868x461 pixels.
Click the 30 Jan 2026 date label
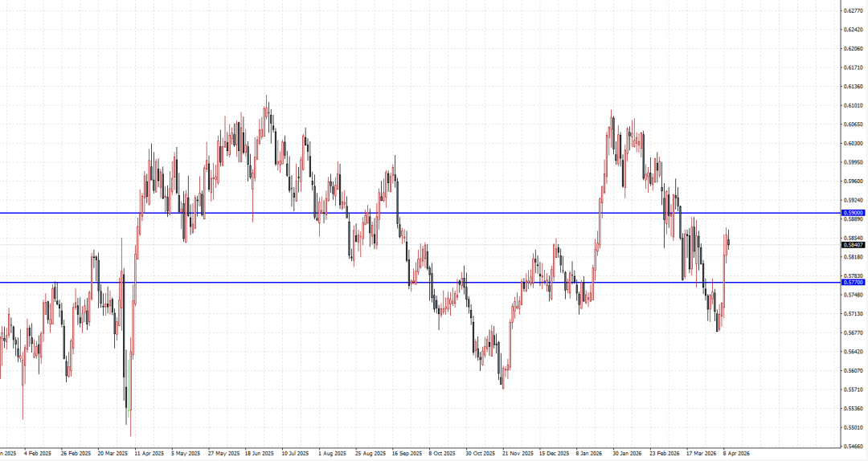(627, 453)
